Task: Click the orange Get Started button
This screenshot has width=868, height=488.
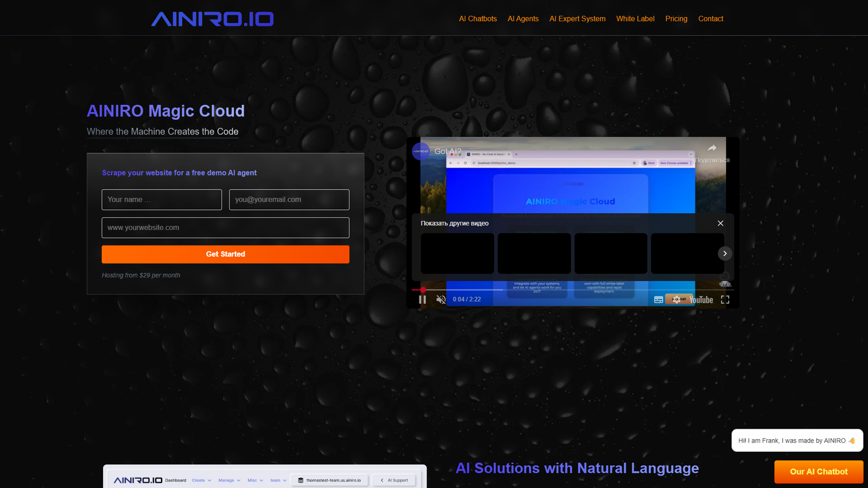Action: (226, 254)
